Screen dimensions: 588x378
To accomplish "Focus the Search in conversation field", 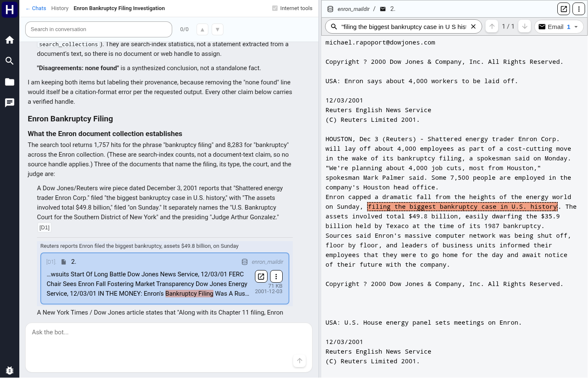I will click(x=99, y=29).
